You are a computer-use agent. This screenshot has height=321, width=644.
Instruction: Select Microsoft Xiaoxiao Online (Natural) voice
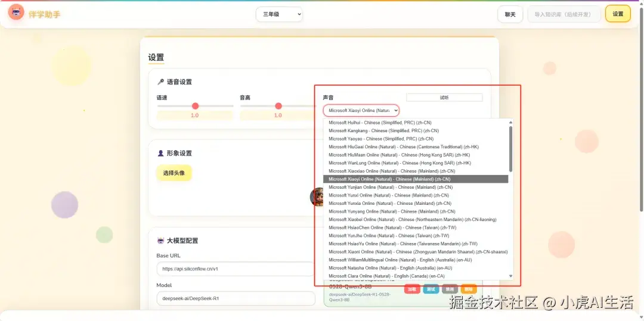(x=416, y=171)
